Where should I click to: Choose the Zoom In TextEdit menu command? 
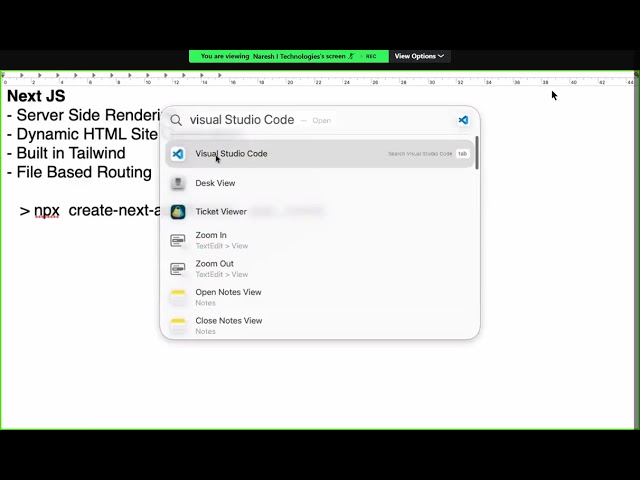[x=320, y=240]
